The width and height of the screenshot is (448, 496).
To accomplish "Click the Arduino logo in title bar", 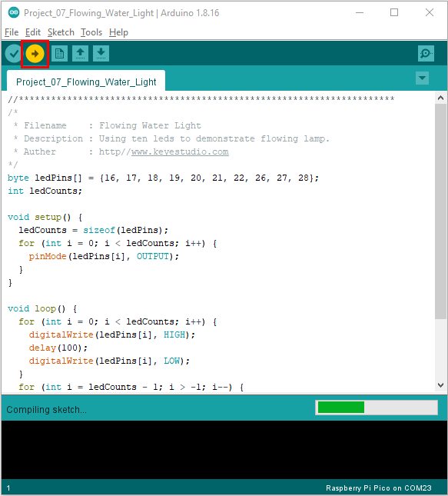I will click(14, 12).
